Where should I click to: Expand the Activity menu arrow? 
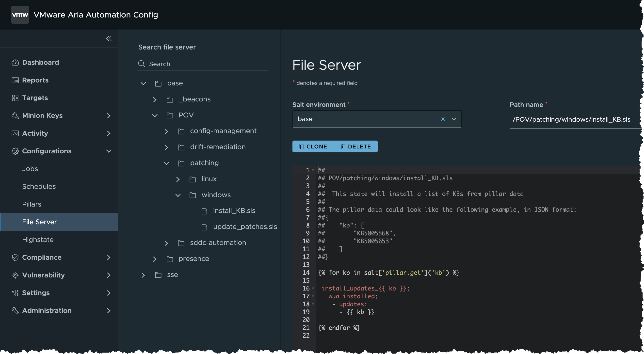click(109, 133)
